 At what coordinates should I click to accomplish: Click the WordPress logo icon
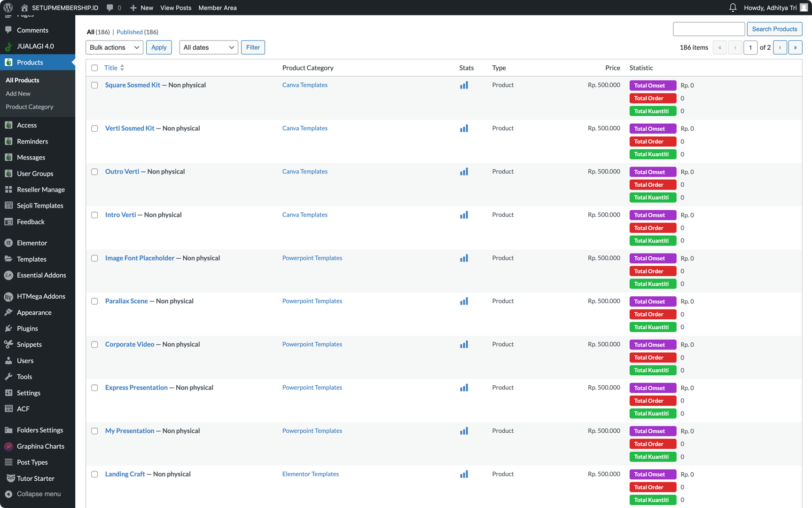click(8, 8)
